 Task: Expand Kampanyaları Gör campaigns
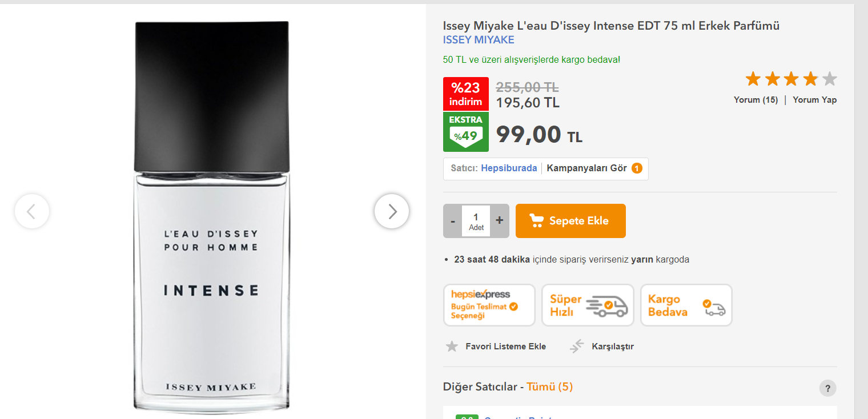coord(587,168)
